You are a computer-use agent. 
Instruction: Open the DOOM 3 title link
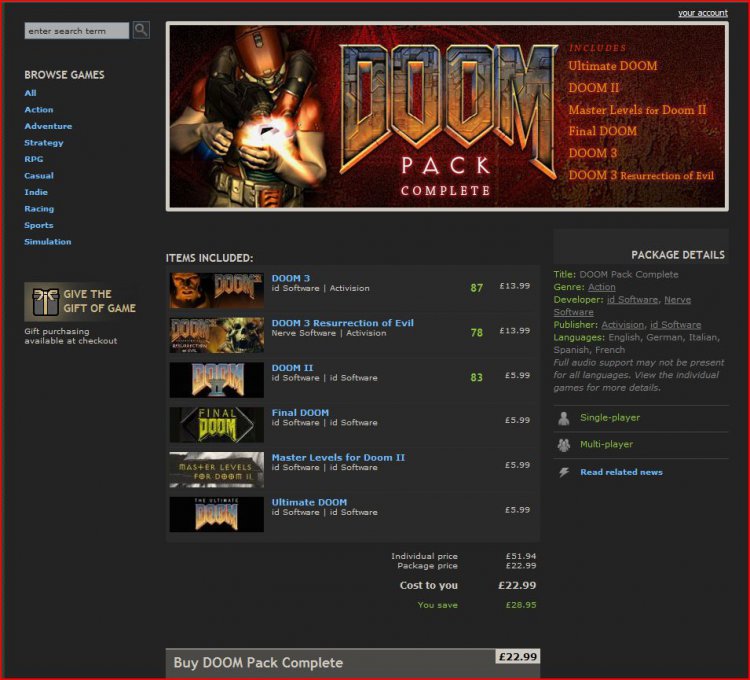click(x=291, y=278)
